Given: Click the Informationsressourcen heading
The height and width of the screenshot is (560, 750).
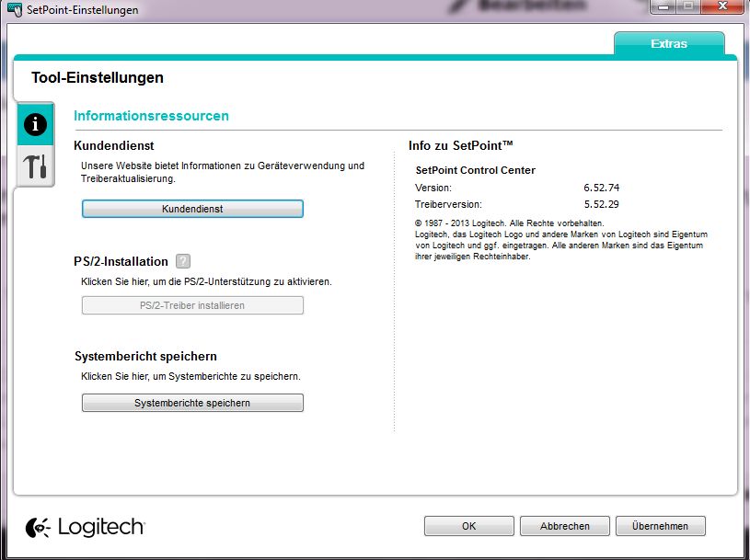Looking at the screenshot, I should [x=151, y=116].
